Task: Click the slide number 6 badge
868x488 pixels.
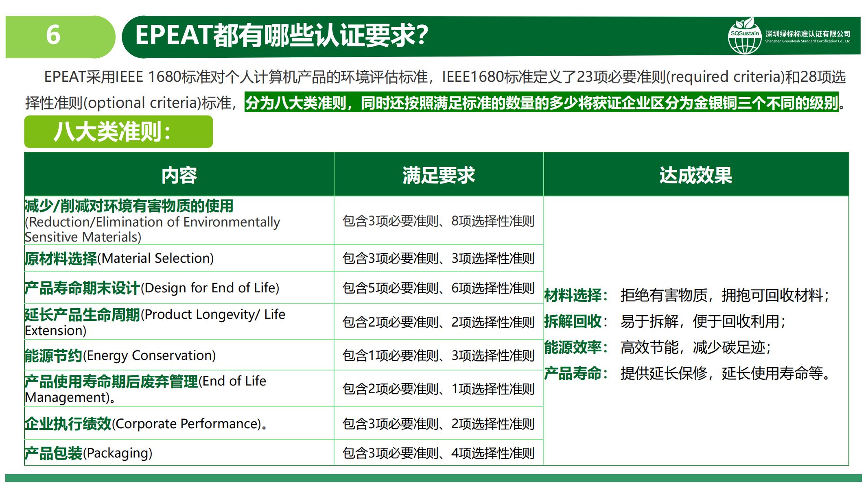Action: tap(60, 37)
